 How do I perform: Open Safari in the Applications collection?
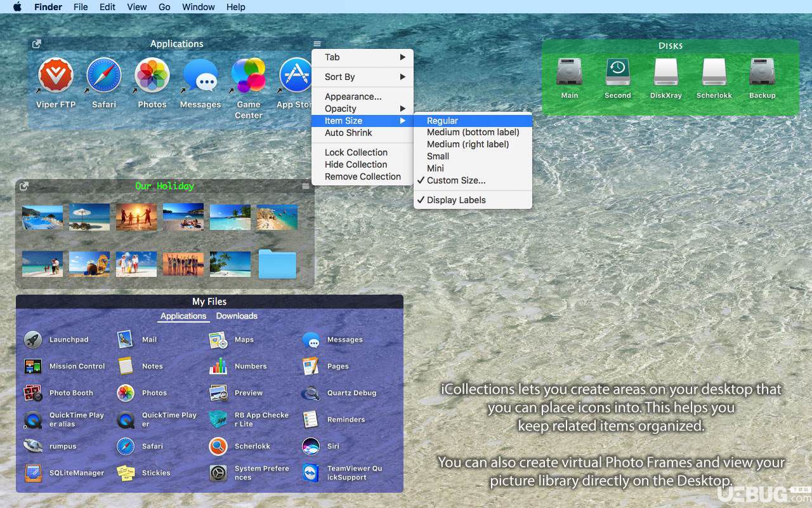(x=104, y=75)
